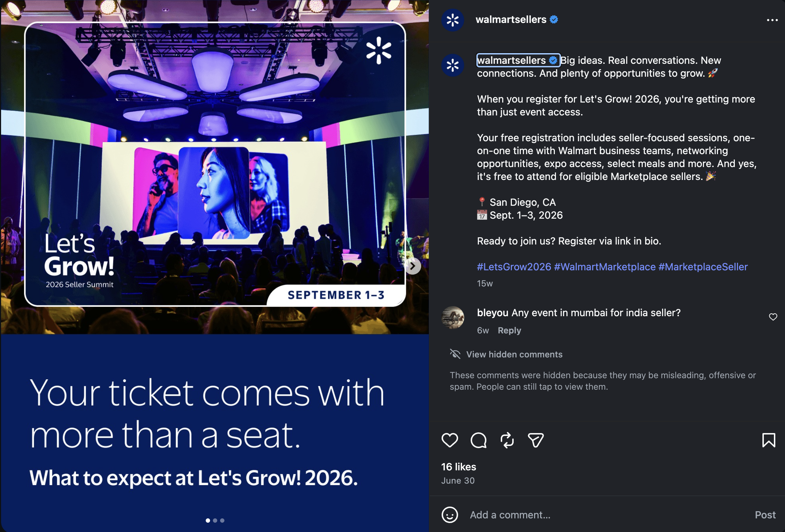View who liked via 16 likes
Viewport: 785px width, 532px height.
[x=458, y=467]
